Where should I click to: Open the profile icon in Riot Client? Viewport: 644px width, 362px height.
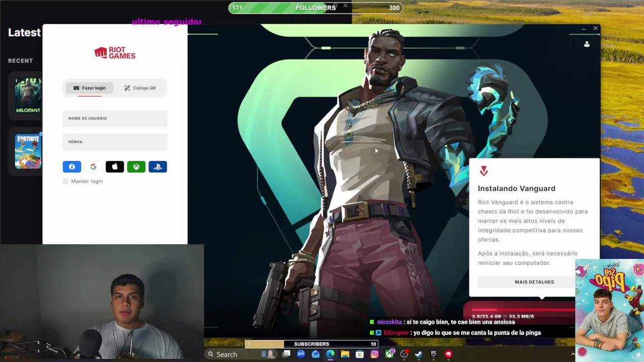pyautogui.click(x=587, y=44)
